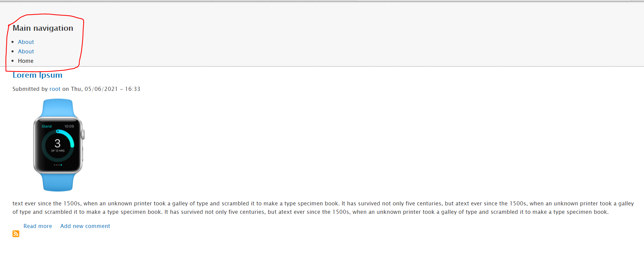This screenshot has height=278, width=644.
Task: Select the second About navigation link
Action: coord(26,51)
